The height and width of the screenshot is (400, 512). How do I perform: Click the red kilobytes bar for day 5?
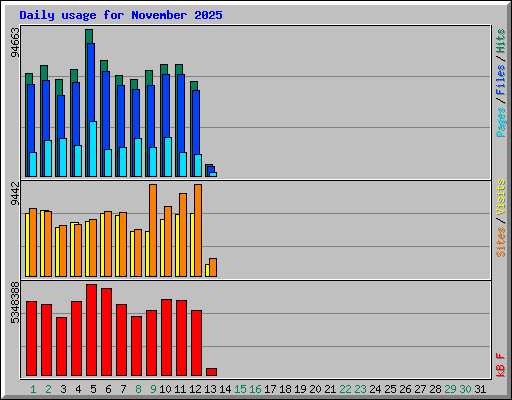tap(92, 330)
